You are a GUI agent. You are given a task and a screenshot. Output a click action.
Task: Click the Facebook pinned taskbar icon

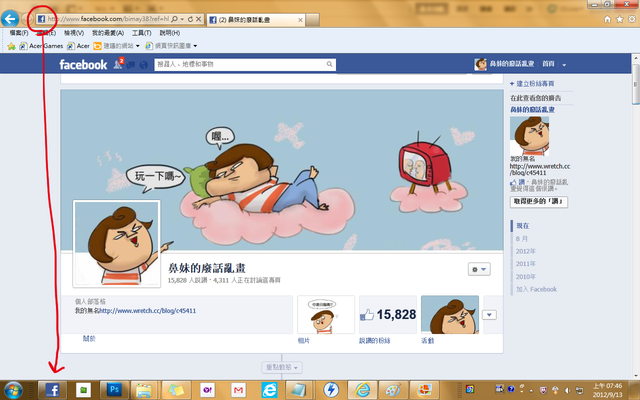[x=52, y=390]
